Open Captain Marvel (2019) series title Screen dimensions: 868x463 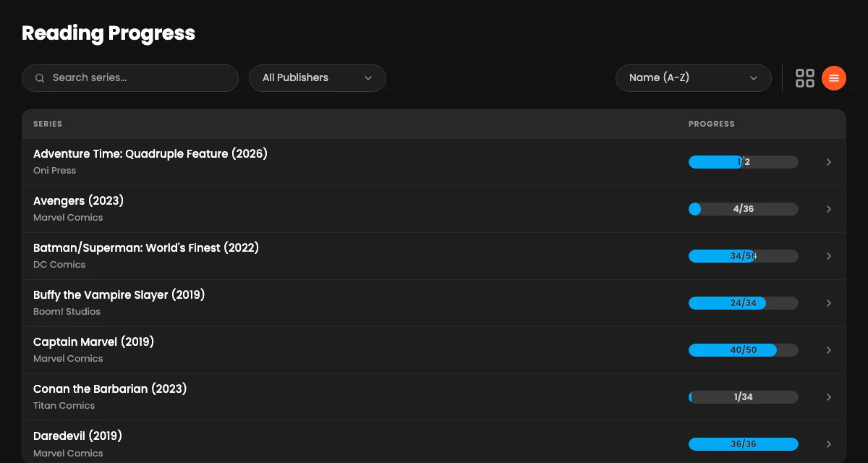click(94, 341)
